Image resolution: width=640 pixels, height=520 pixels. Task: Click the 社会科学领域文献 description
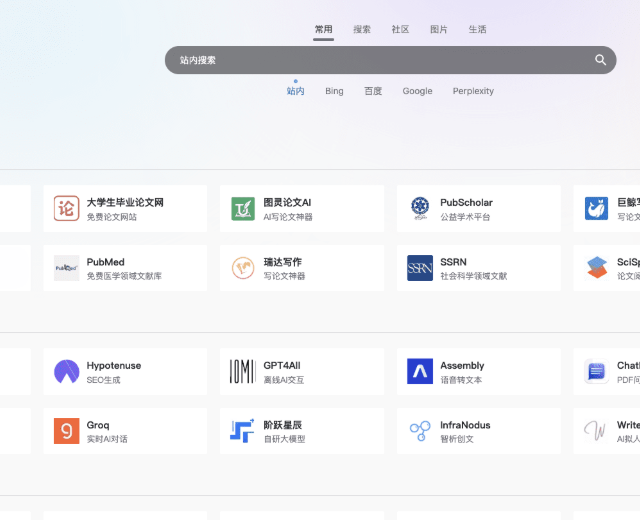(x=473, y=276)
